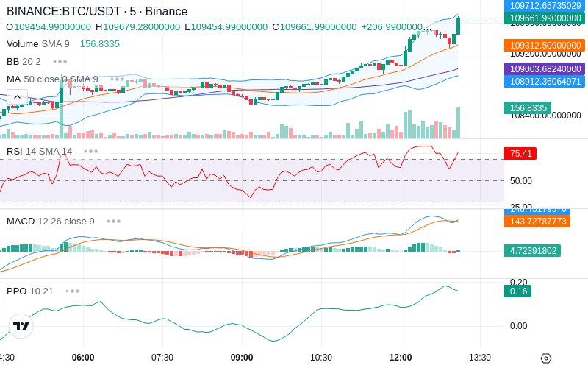Click the green 4.72391802 histogram label
The image size is (588, 368).
(x=532, y=250)
